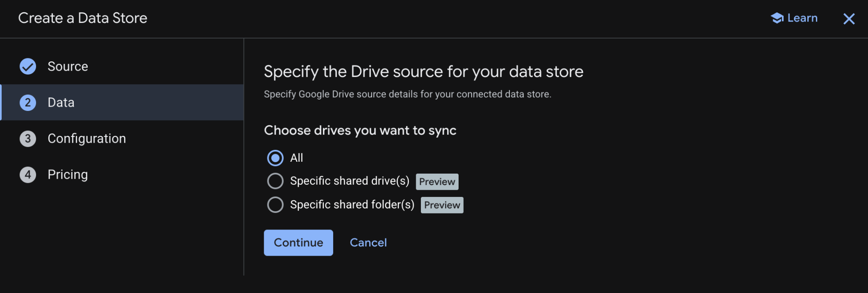Click the Specific shared folder(s) label text

[x=352, y=205]
